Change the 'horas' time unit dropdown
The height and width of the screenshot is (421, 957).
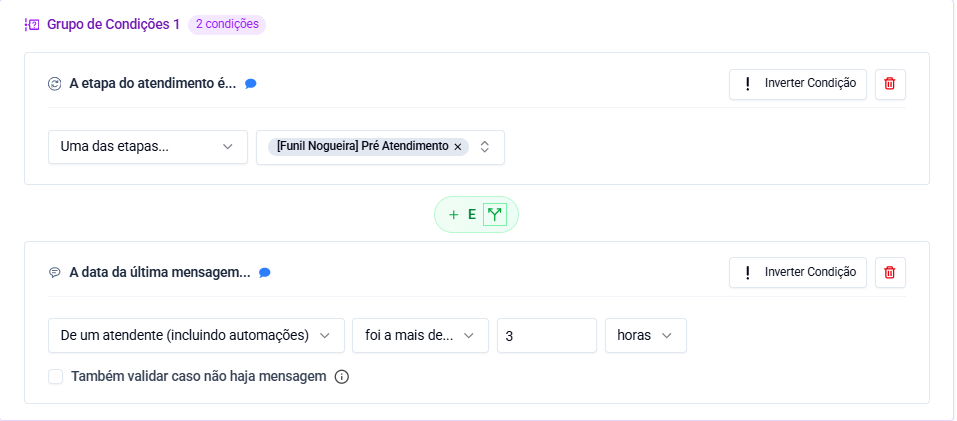[645, 336]
